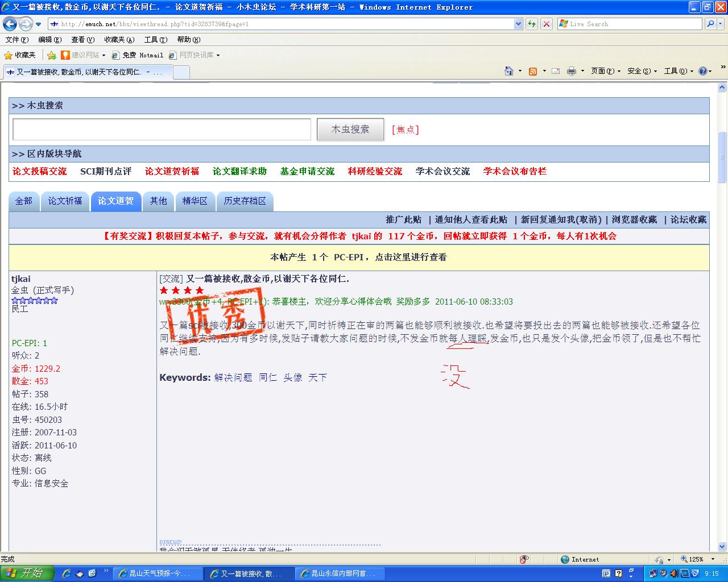The width and height of the screenshot is (728, 582).
Task: Click the Help question mark icon
Action: pyautogui.click(x=702, y=71)
